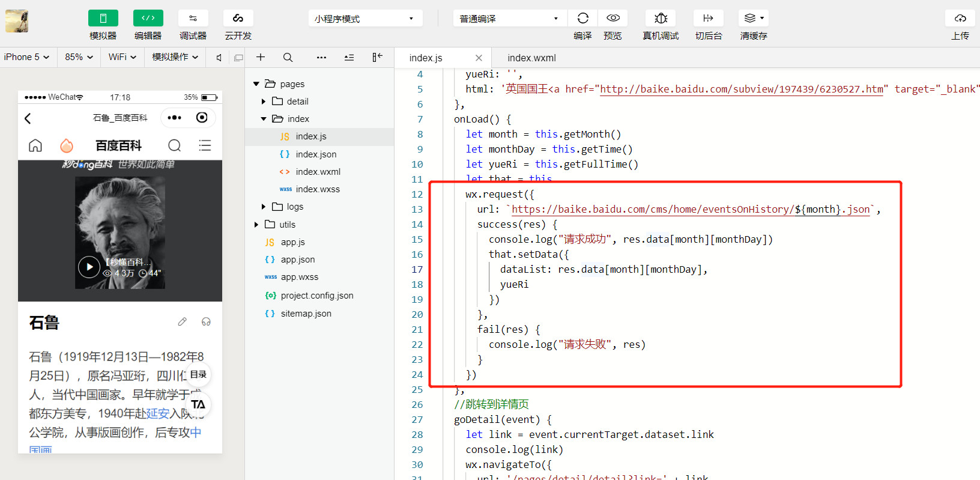
Task: Open the Baike page list menu icon
Action: [205, 145]
